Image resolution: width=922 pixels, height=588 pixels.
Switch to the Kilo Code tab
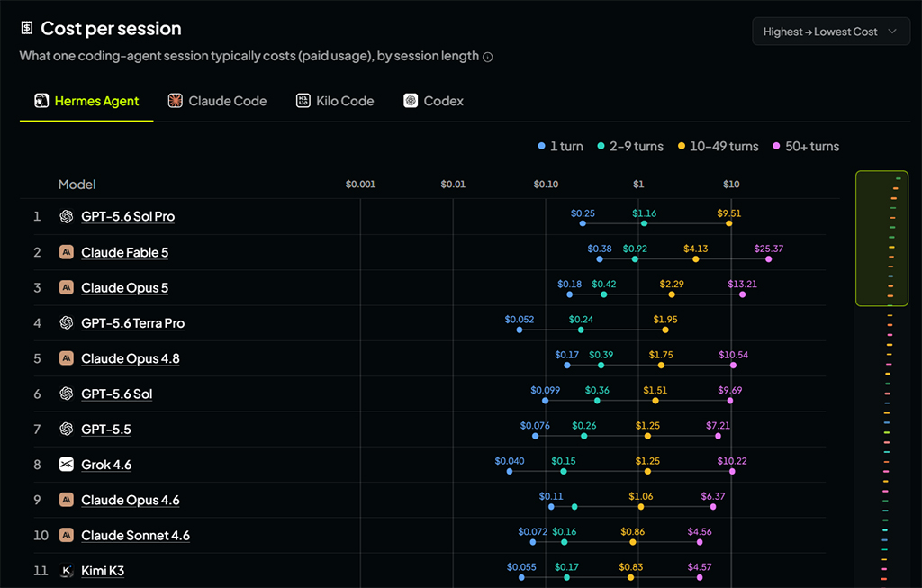coord(335,101)
